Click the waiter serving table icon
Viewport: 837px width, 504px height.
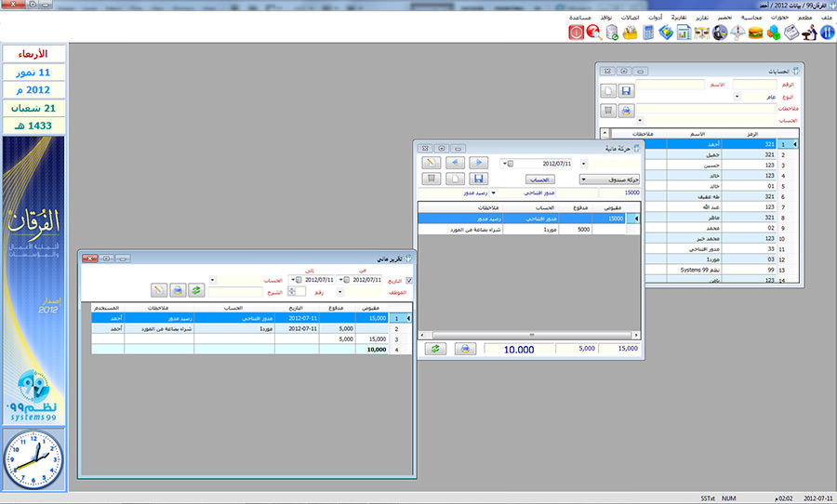pyautogui.click(x=809, y=33)
